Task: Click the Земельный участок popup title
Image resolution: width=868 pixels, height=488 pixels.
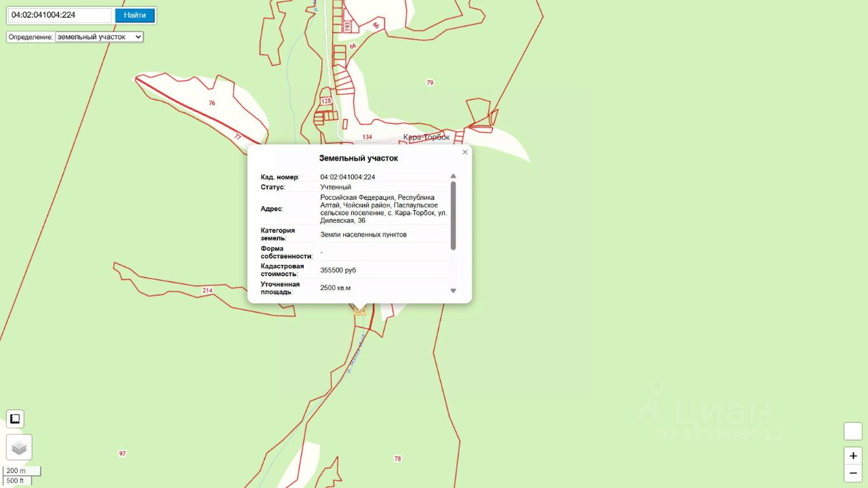Action: pos(359,158)
